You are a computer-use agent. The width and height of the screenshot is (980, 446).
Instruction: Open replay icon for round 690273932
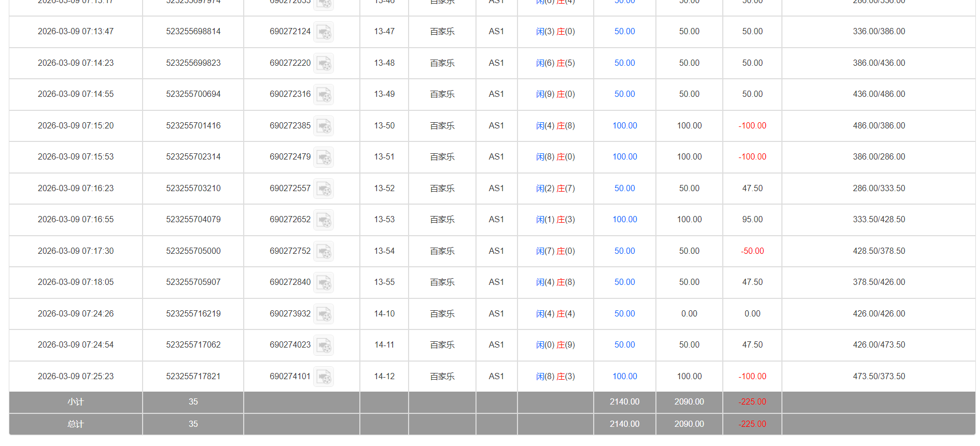coord(324,314)
